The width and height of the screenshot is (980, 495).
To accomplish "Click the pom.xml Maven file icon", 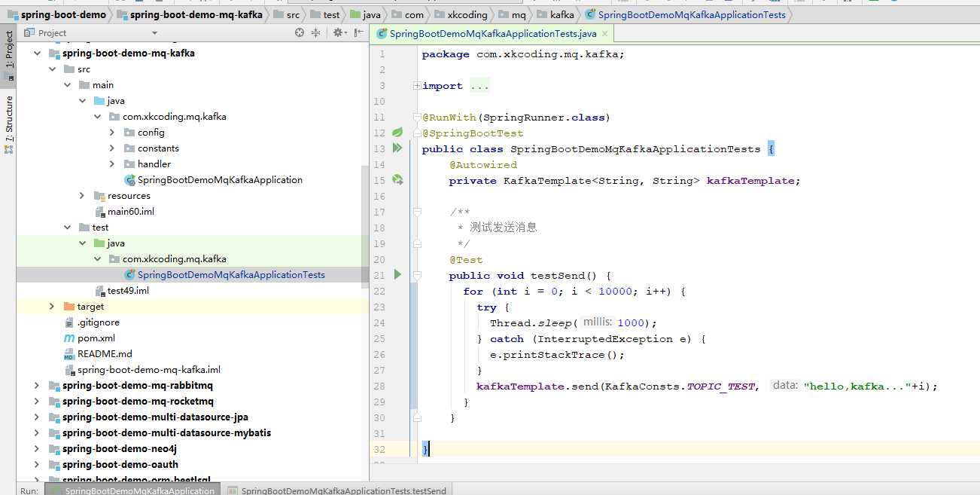I will click(x=70, y=338).
